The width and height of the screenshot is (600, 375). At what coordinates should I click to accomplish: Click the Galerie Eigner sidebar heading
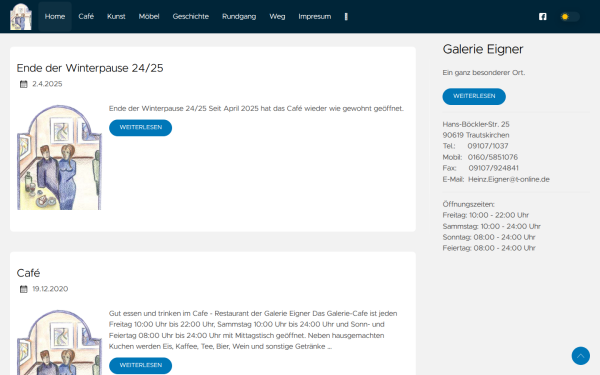pyautogui.click(x=483, y=49)
